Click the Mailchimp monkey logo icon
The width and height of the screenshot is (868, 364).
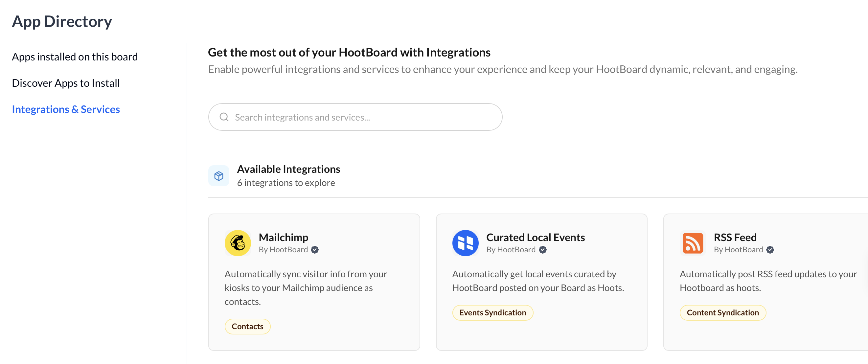point(238,243)
